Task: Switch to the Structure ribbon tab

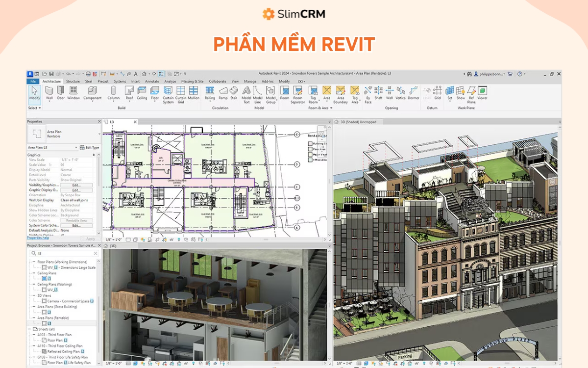Action: click(73, 81)
